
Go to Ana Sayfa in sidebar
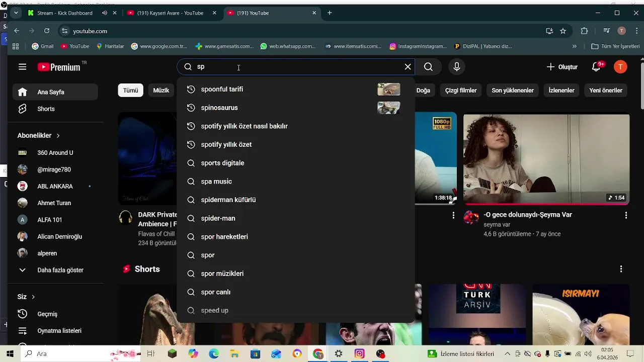coord(55,92)
